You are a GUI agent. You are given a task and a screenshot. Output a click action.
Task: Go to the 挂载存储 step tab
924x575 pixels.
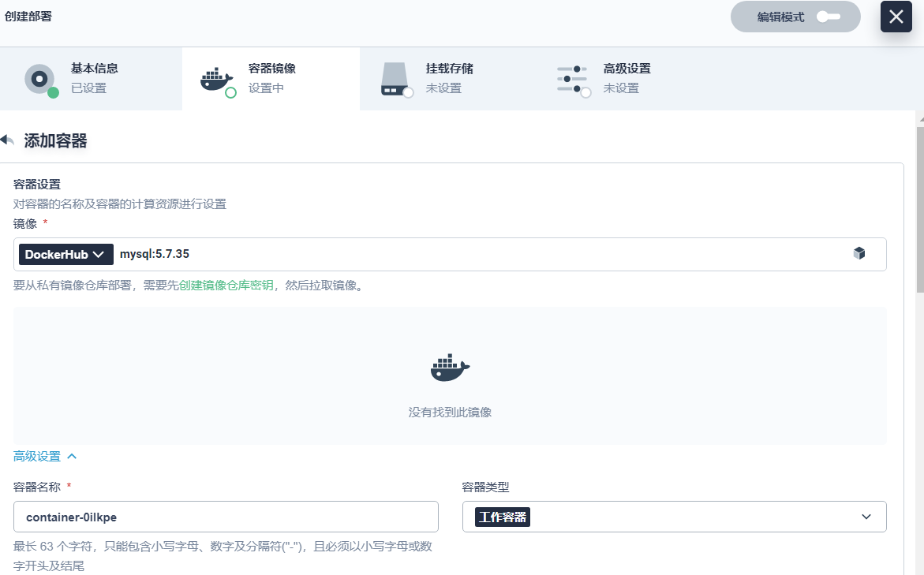(x=448, y=78)
